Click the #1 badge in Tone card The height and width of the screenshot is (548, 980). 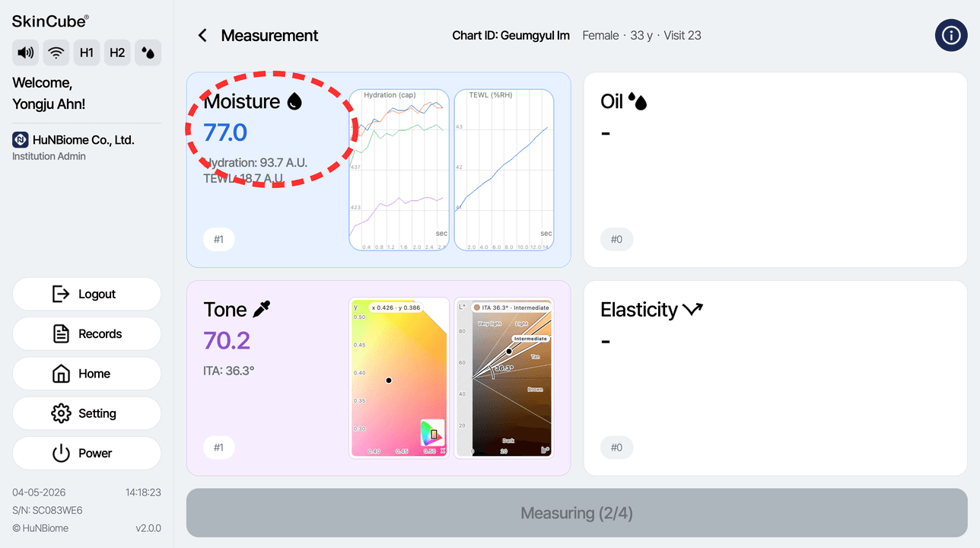click(219, 448)
